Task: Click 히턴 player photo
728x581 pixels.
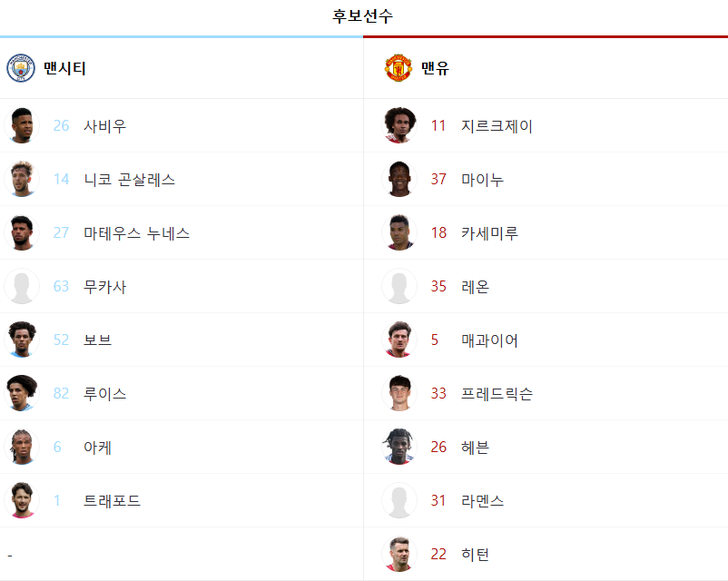Action: (399, 554)
